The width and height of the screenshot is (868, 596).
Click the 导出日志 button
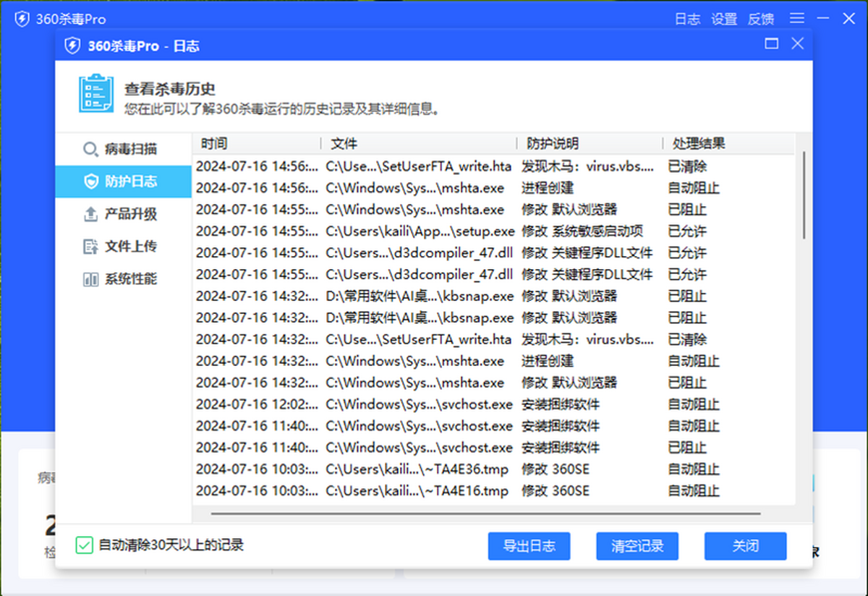click(x=529, y=546)
